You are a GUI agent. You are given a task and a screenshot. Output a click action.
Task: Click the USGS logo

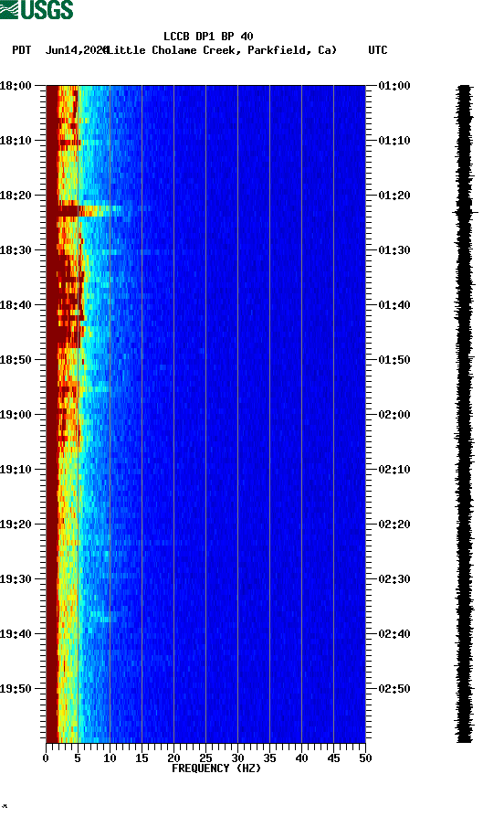point(37,9)
